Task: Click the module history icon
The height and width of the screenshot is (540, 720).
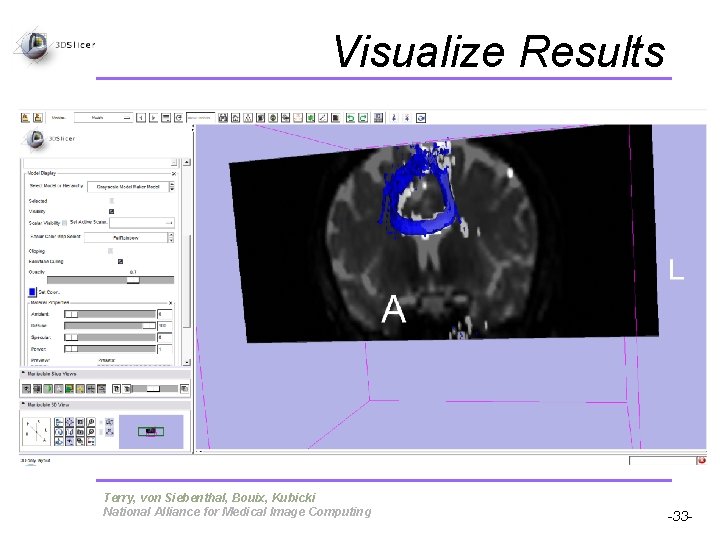Action: click(166, 118)
